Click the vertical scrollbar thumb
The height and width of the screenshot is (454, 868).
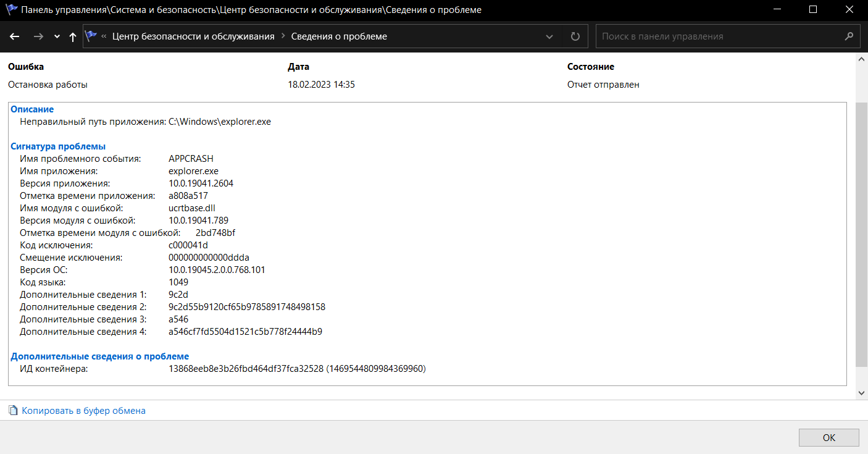(x=862, y=234)
